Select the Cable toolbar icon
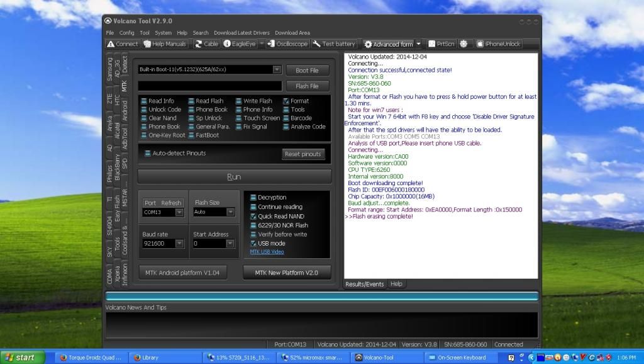The width and height of the screenshot is (644, 364). pos(206,44)
